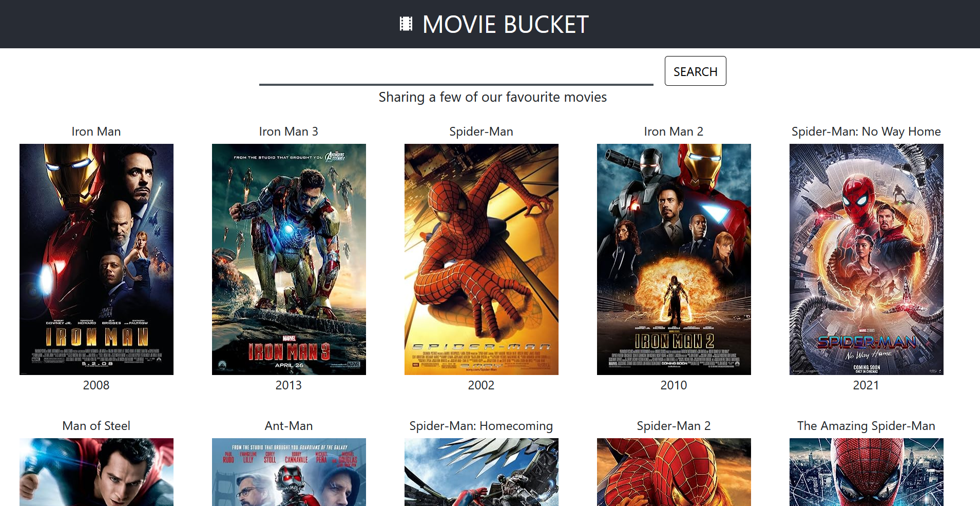Screen dimensions: 980x506
Task: Click the "Man of Steel" title text
Action: click(97, 426)
